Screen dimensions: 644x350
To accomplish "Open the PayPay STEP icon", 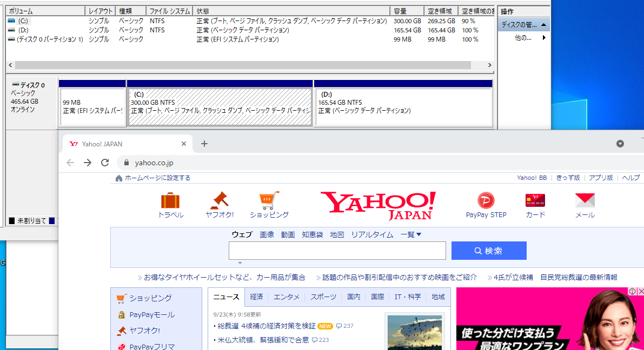I will click(486, 200).
